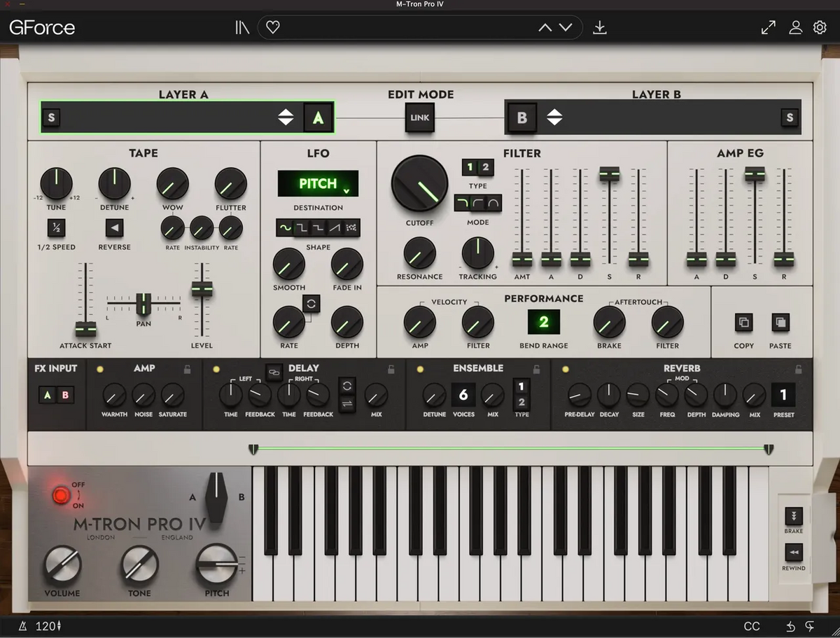
Task: Click the Brake button icon
Action: click(794, 516)
